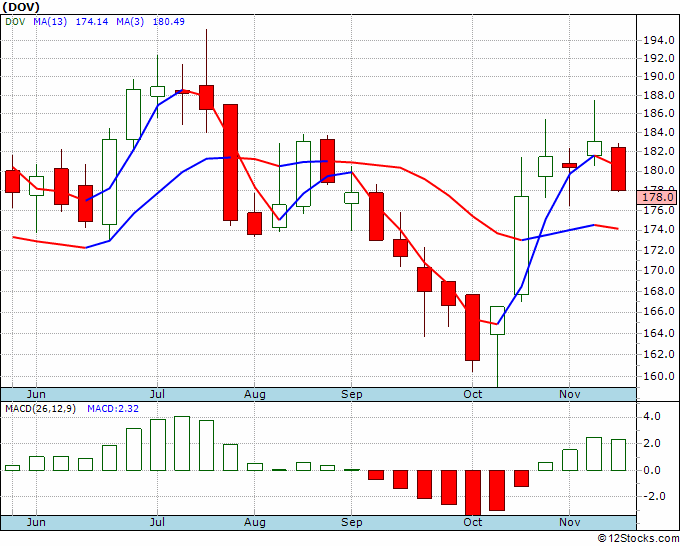This screenshot has width=680, height=546.
Task: Select Aug on the price chart time axis
Action: (255, 394)
